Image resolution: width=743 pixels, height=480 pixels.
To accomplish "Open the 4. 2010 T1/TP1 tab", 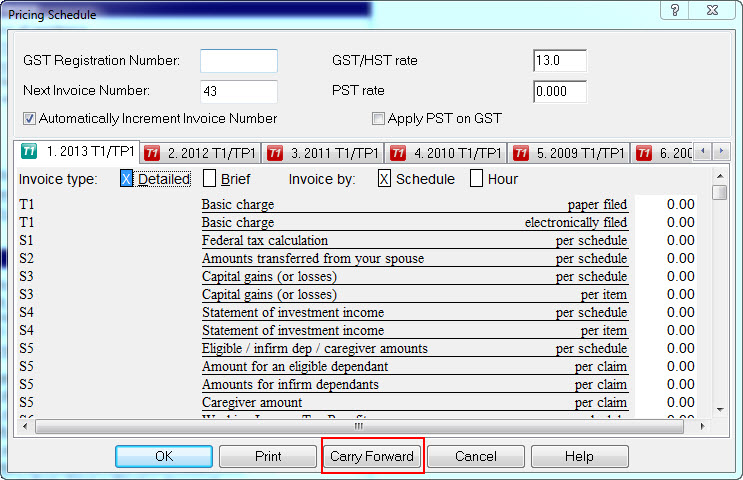I will click(446, 153).
